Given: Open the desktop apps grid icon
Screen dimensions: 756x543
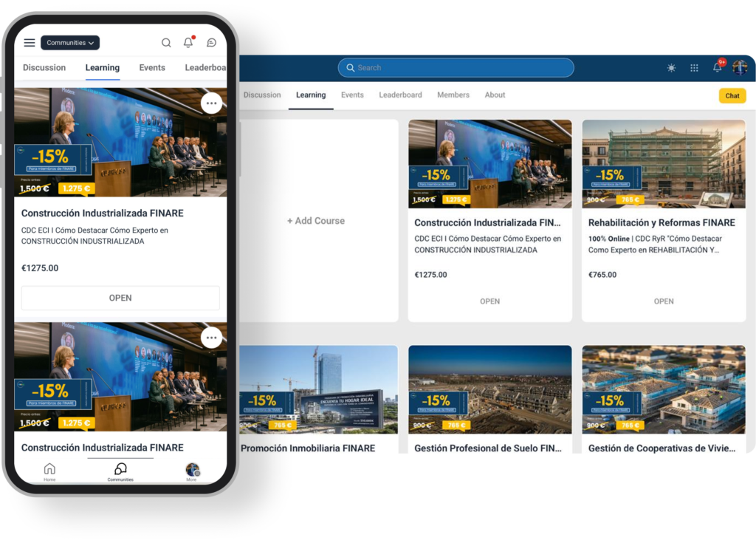Looking at the screenshot, I should pos(694,68).
